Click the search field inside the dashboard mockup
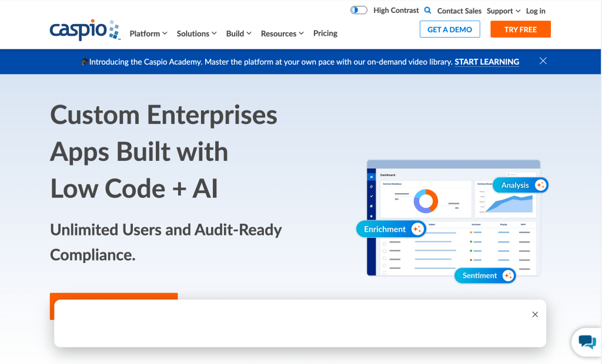This screenshot has width=602, height=364. [522, 174]
